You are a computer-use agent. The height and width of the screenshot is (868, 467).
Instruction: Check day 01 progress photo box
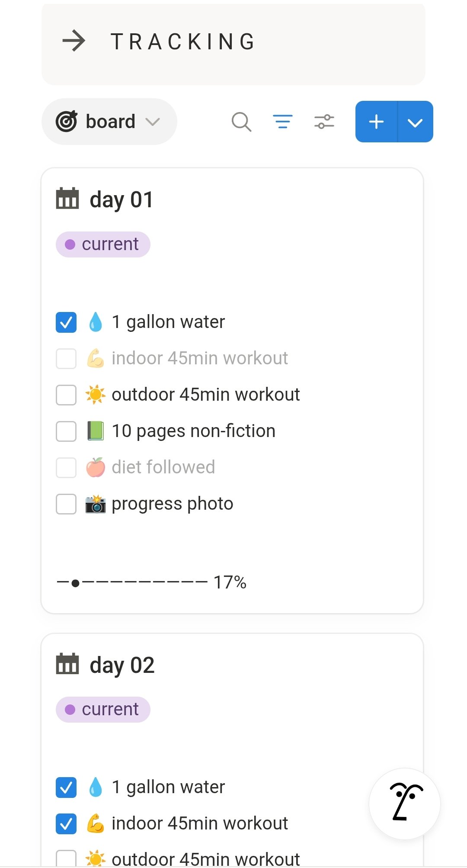[66, 504]
